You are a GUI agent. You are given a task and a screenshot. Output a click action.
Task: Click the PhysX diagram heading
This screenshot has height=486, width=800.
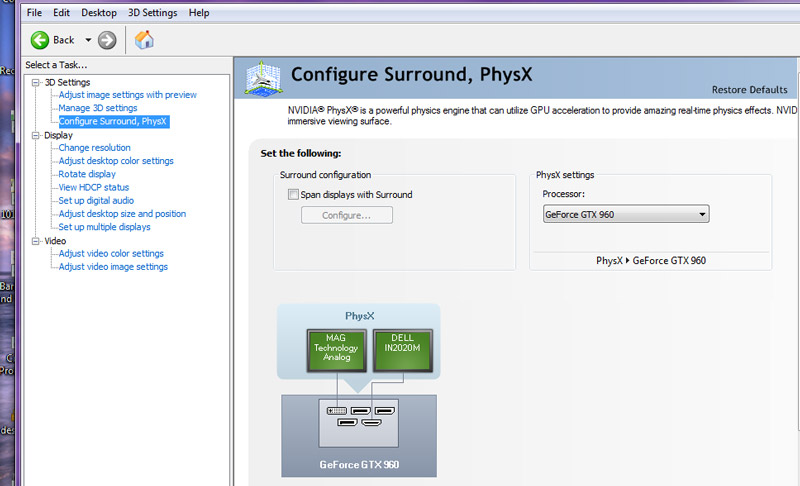[360, 316]
